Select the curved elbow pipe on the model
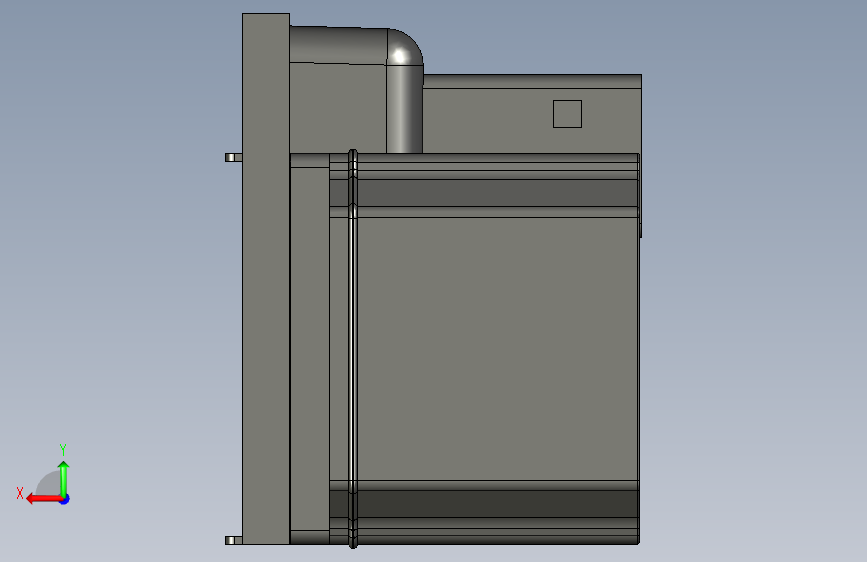The image size is (867, 562). click(404, 89)
